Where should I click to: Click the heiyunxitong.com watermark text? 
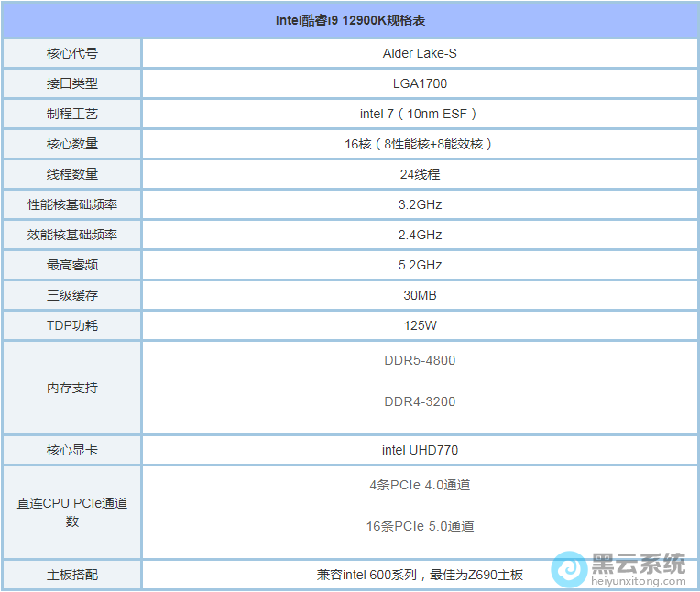640,581
